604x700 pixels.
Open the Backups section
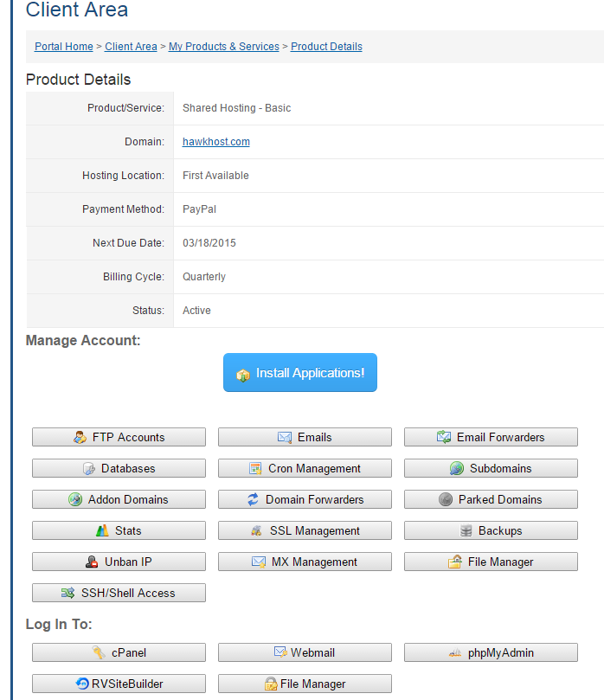point(491,530)
